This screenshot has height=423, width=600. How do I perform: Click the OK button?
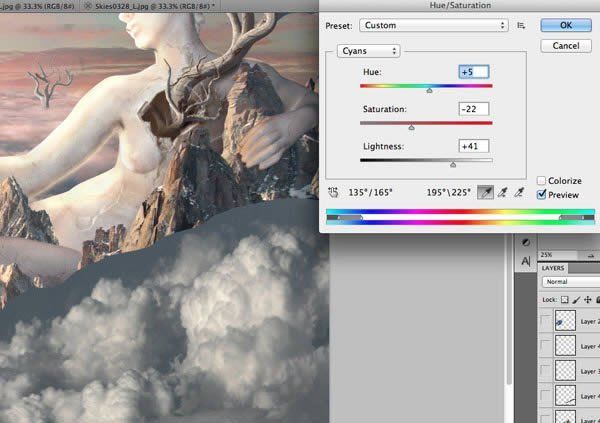click(566, 25)
